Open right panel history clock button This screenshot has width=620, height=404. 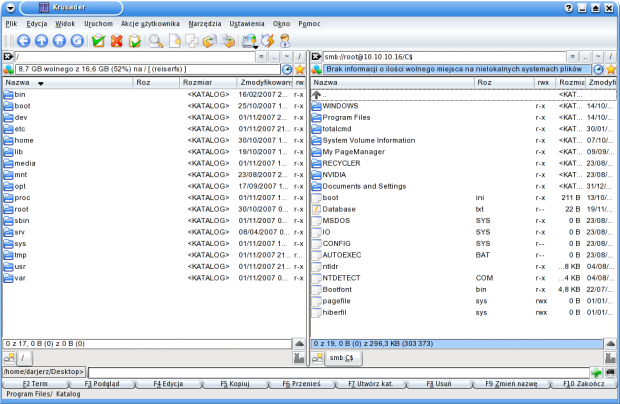pyautogui.click(x=597, y=69)
